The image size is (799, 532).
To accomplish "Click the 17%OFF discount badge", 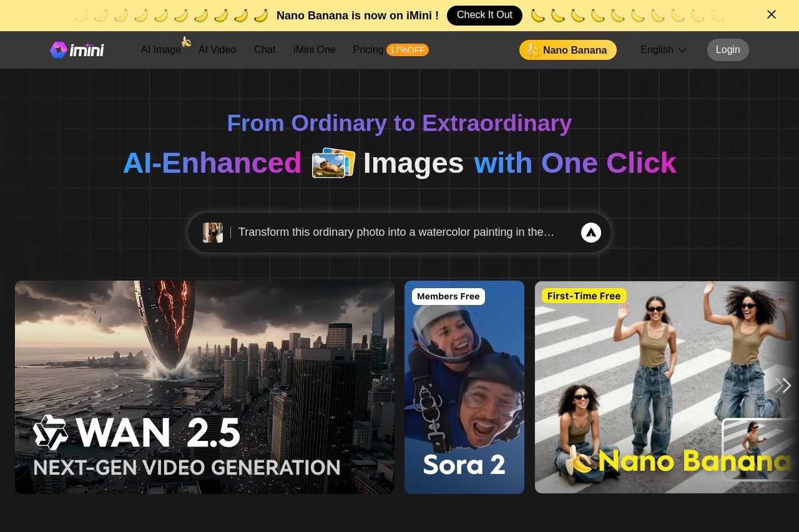I will tap(407, 50).
